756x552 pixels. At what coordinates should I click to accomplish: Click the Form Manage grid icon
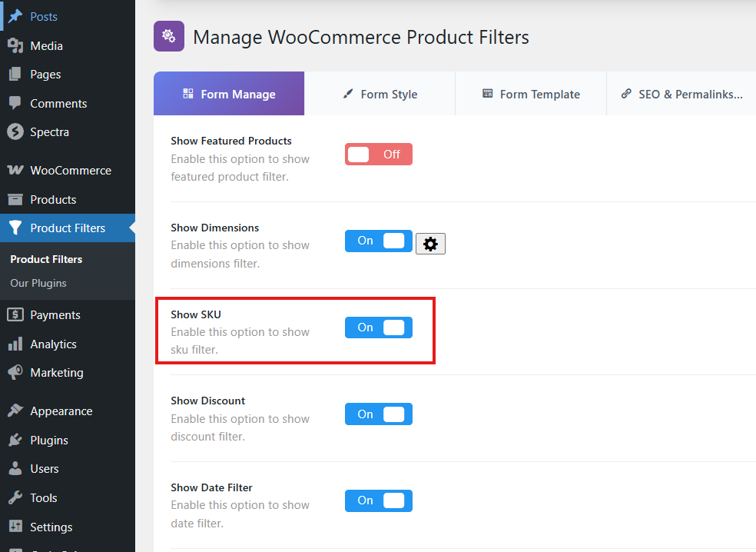[188, 94]
